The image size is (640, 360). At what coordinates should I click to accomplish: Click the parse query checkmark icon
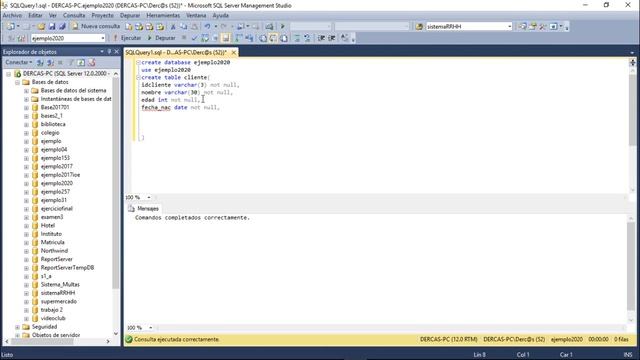coord(195,38)
